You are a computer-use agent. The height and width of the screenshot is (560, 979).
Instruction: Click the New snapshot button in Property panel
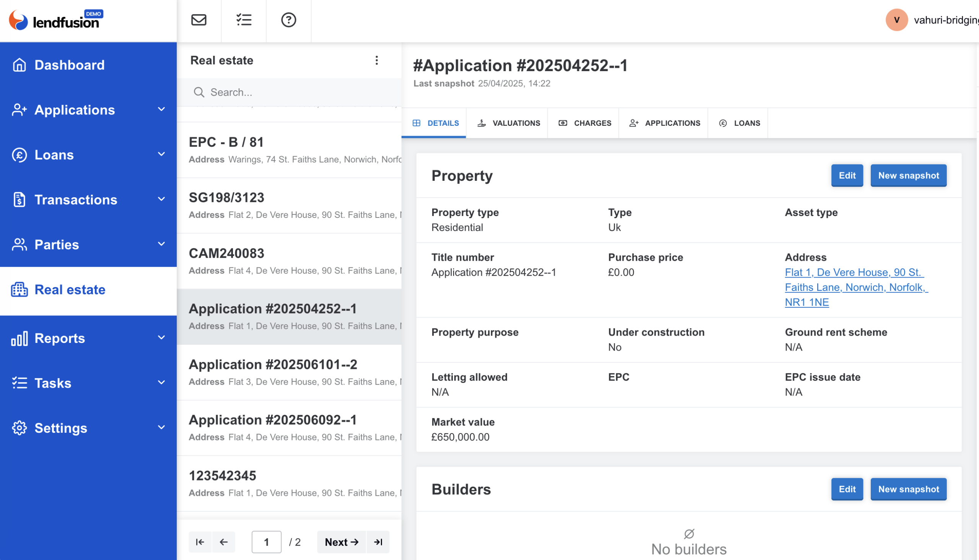pos(909,175)
